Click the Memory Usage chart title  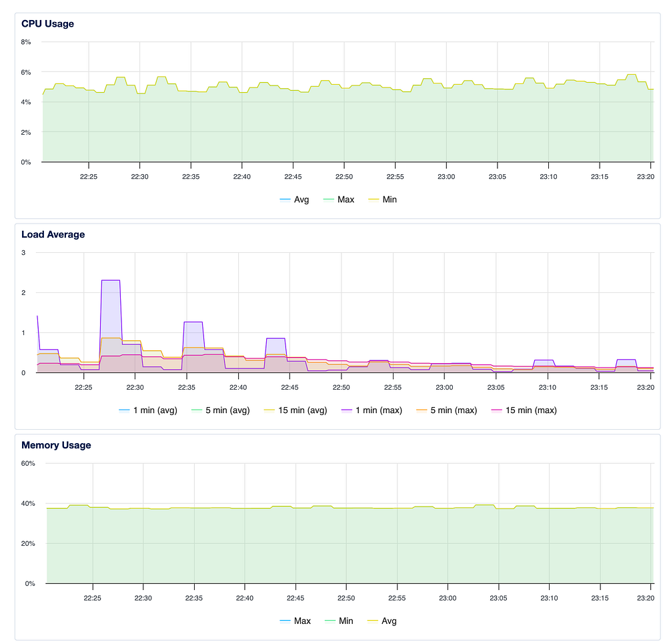[56, 445]
